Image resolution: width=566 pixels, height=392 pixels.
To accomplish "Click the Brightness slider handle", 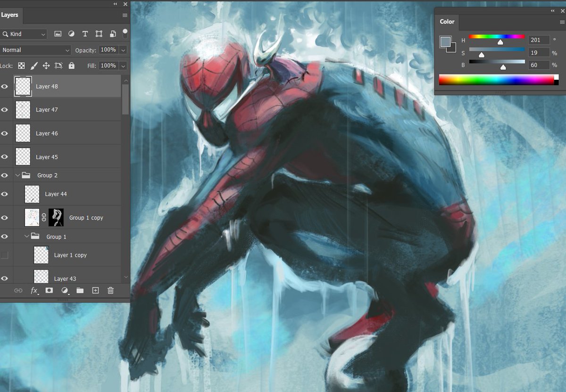I will click(503, 67).
